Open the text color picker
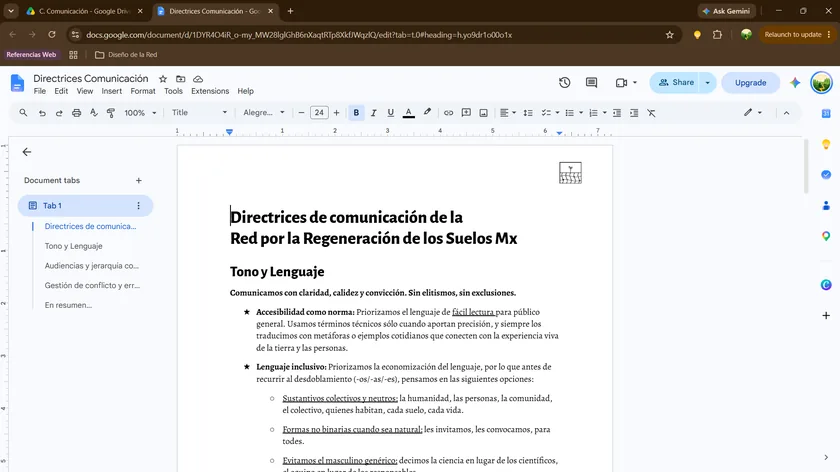 [408, 113]
